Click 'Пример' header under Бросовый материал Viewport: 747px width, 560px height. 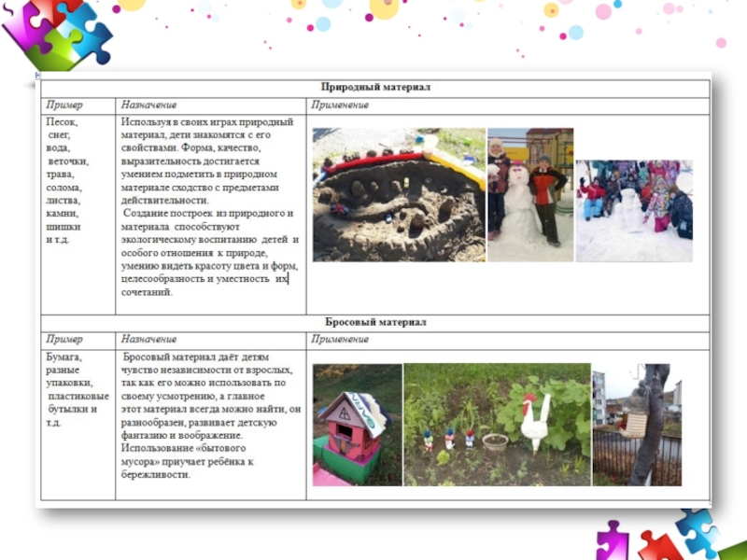point(64,340)
